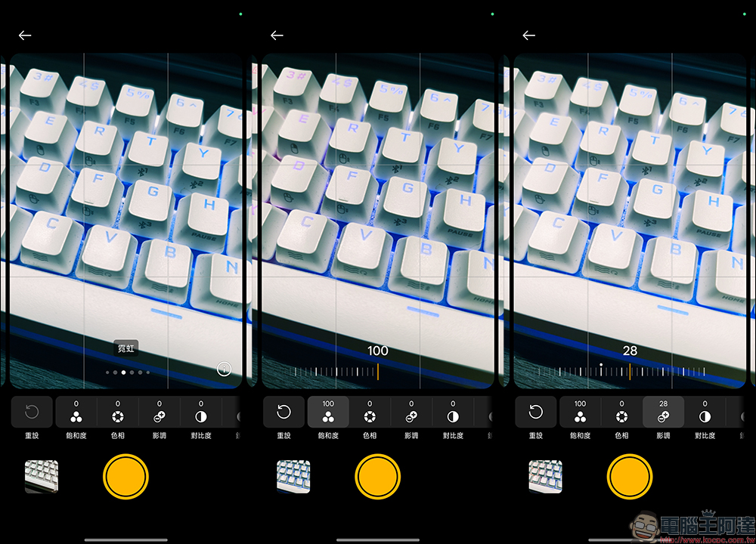Select 對比度 contrast control in left screen
756x544 pixels.
201,412
